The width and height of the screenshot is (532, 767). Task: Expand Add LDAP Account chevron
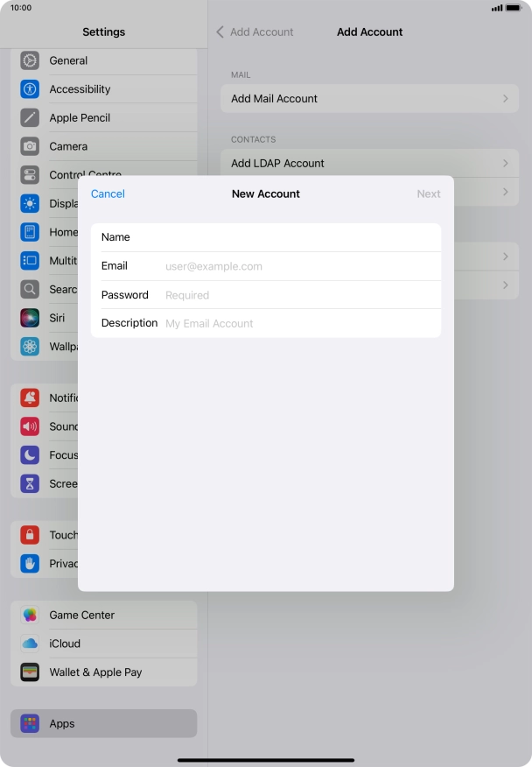click(x=505, y=164)
